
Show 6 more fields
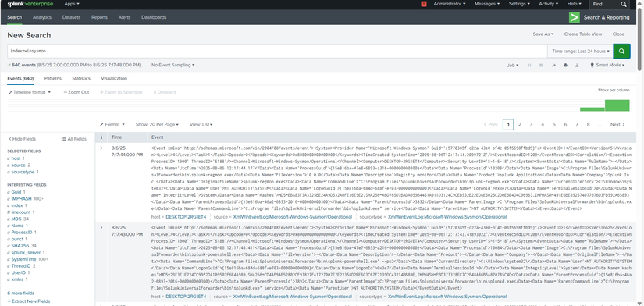(x=21, y=294)
